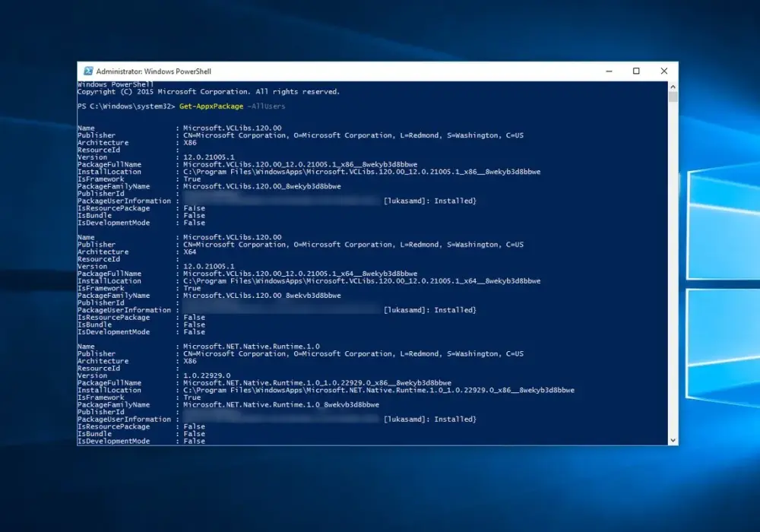Click the Copyright 2015 Microsoft Corporation line

coord(208,91)
